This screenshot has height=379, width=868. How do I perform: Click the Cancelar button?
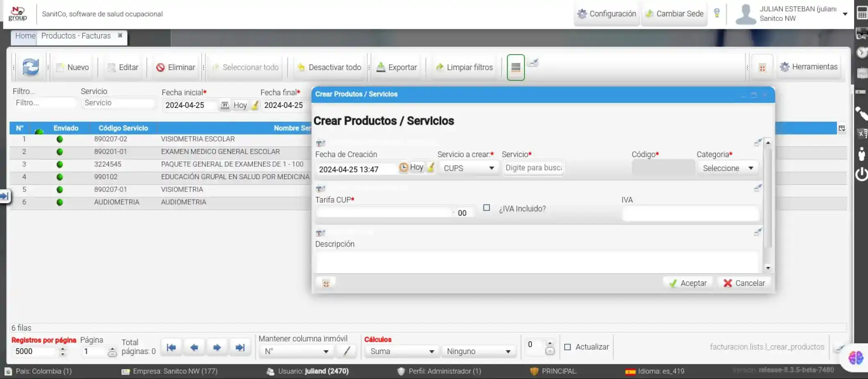pyautogui.click(x=744, y=283)
